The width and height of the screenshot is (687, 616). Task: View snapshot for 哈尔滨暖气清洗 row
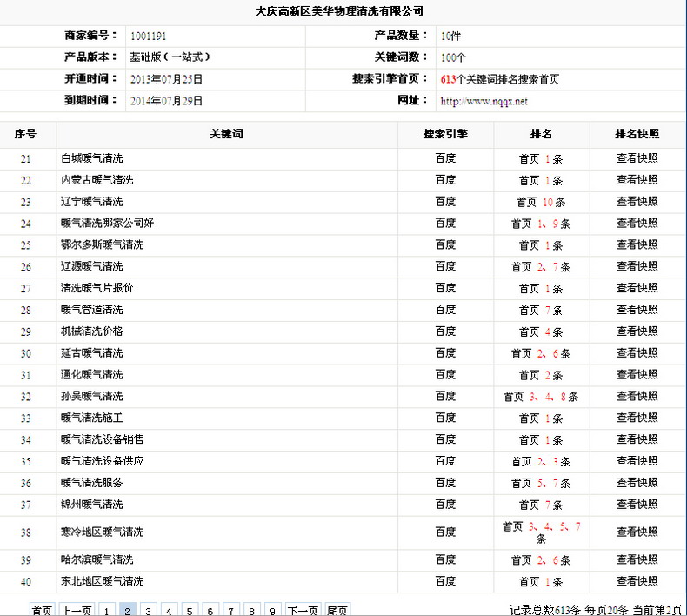coord(637,559)
